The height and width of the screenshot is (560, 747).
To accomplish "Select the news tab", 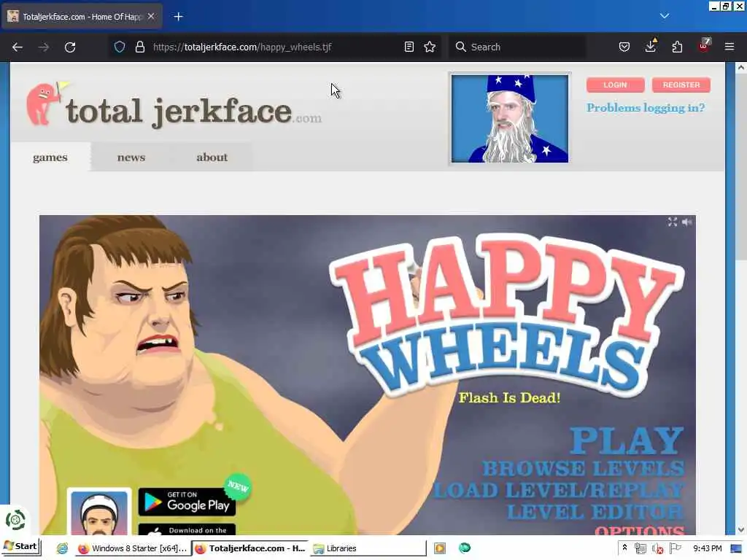I will pos(131,157).
